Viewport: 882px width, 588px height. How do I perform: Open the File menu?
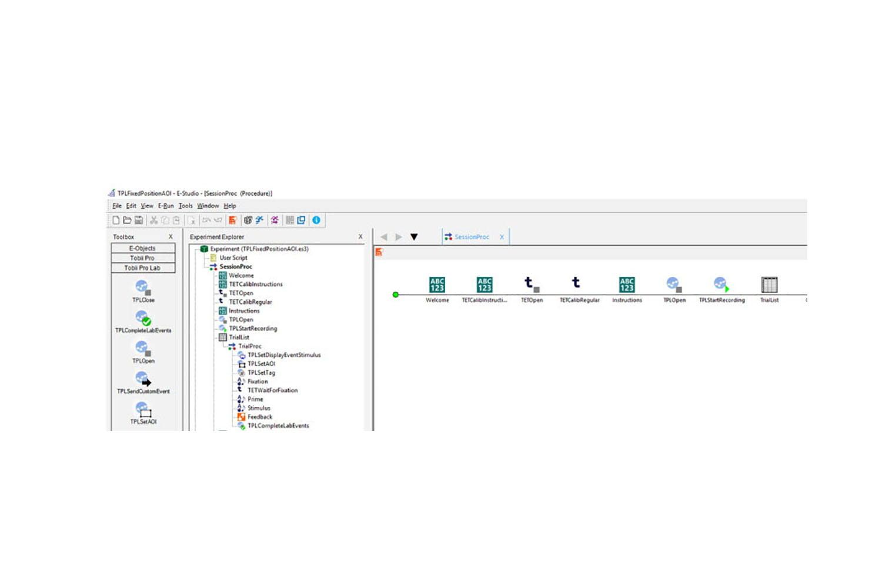(x=117, y=206)
